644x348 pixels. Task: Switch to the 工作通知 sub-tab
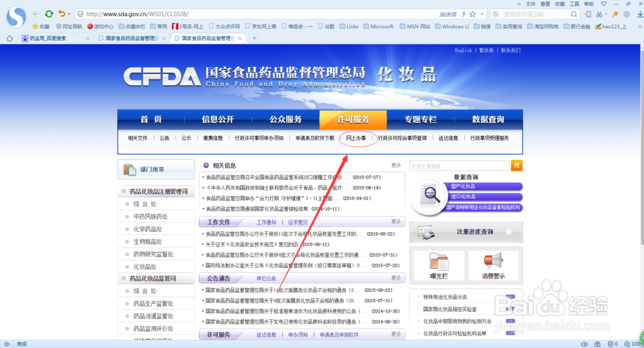pos(267,222)
